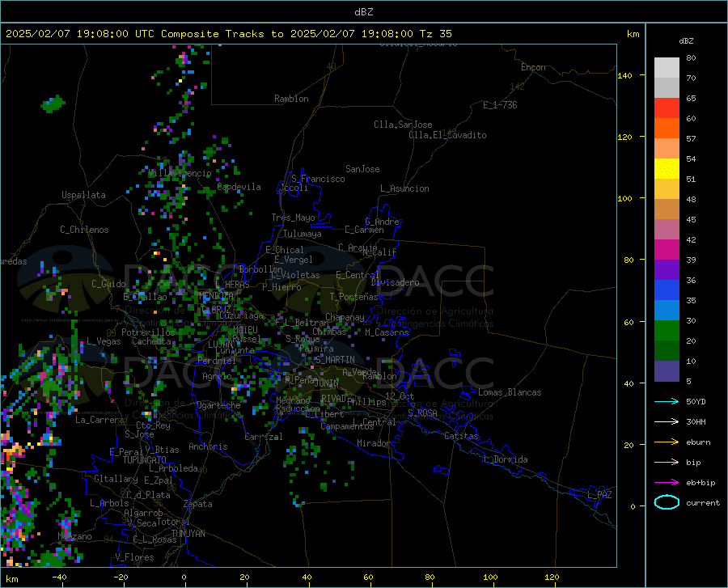
Task: Click the magenta swatch between 42 and 39 dBZ
Action: click(667, 250)
